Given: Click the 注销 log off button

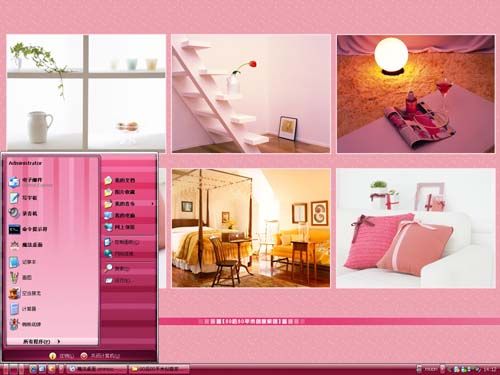Looking at the screenshot, I should pyautogui.click(x=62, y=356).
